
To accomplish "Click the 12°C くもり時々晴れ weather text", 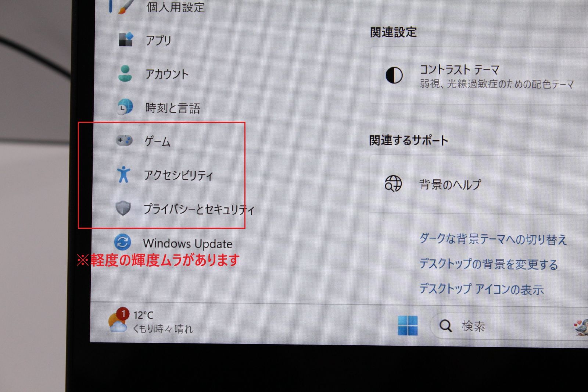I will (162, 322).
